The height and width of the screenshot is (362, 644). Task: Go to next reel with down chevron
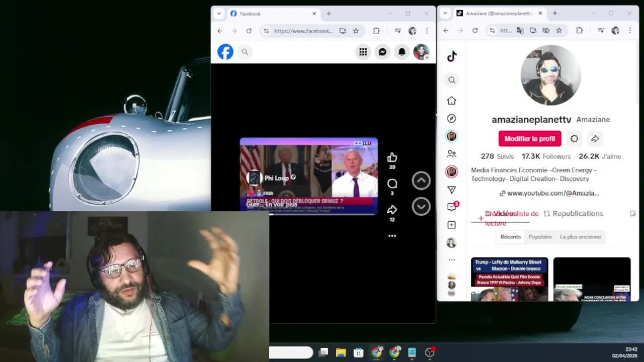pyautogui.click(x=421, y=206)
